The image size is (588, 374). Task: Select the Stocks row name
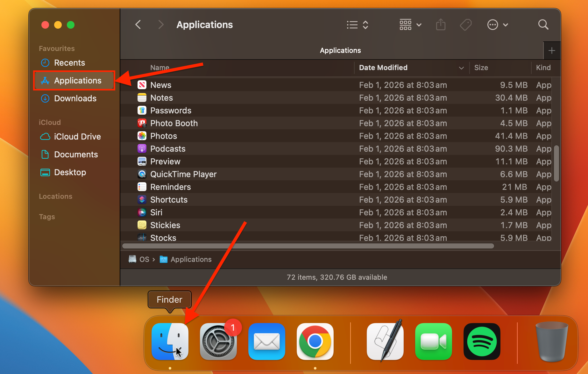pos(163,238)
